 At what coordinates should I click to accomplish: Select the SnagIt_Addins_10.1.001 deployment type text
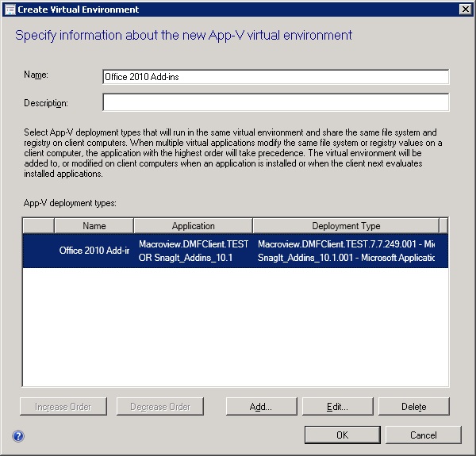click(347, 258)
